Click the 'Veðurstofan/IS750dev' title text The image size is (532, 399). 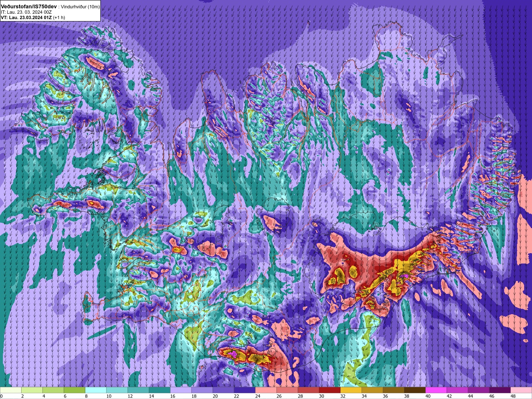(x=29, y=7)
